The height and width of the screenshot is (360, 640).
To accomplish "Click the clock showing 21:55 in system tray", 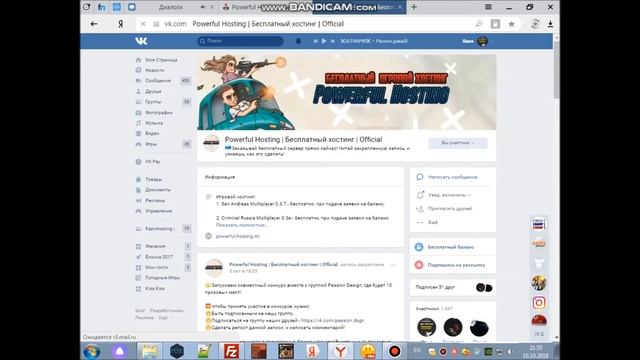I will (x=536, y=348).
